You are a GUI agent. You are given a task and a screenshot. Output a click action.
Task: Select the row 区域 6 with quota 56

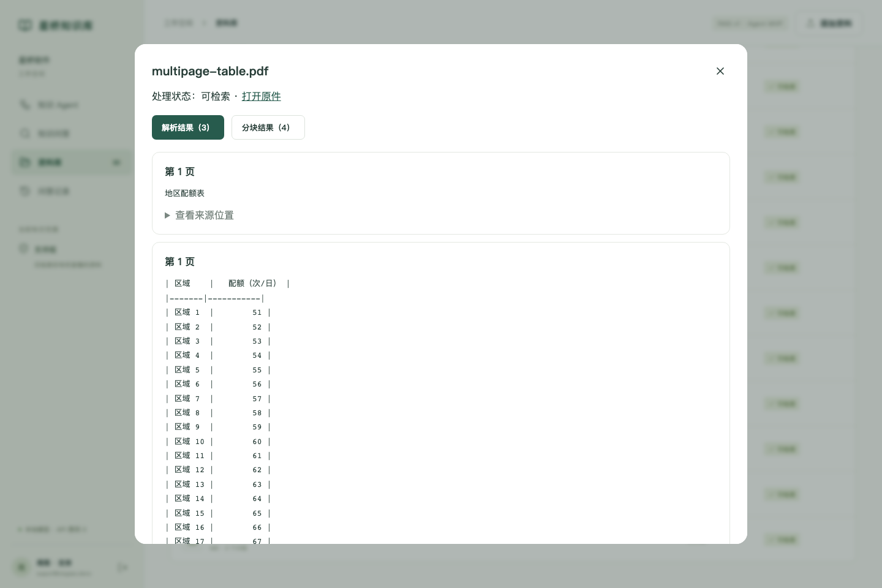point(218,384)
